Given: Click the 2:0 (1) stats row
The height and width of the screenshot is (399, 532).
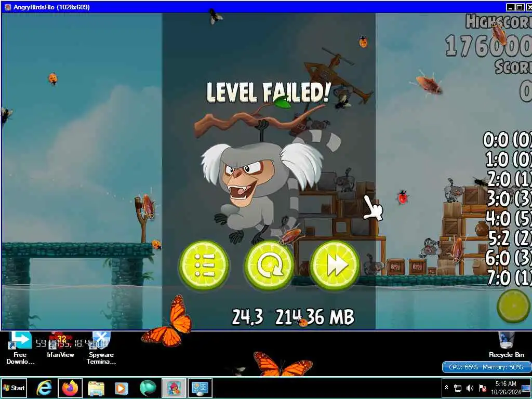Looking at the screenshot, I should tap(509, 179).
